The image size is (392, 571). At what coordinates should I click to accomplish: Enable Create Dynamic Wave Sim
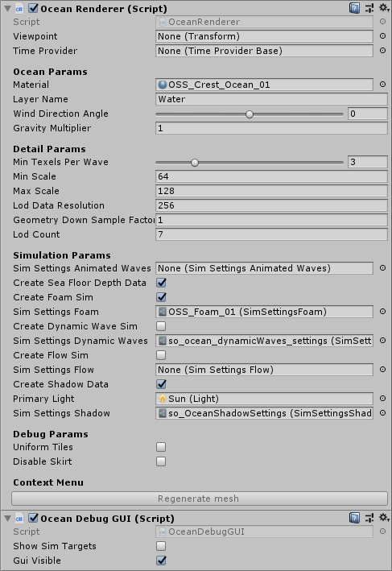(161, 326)
